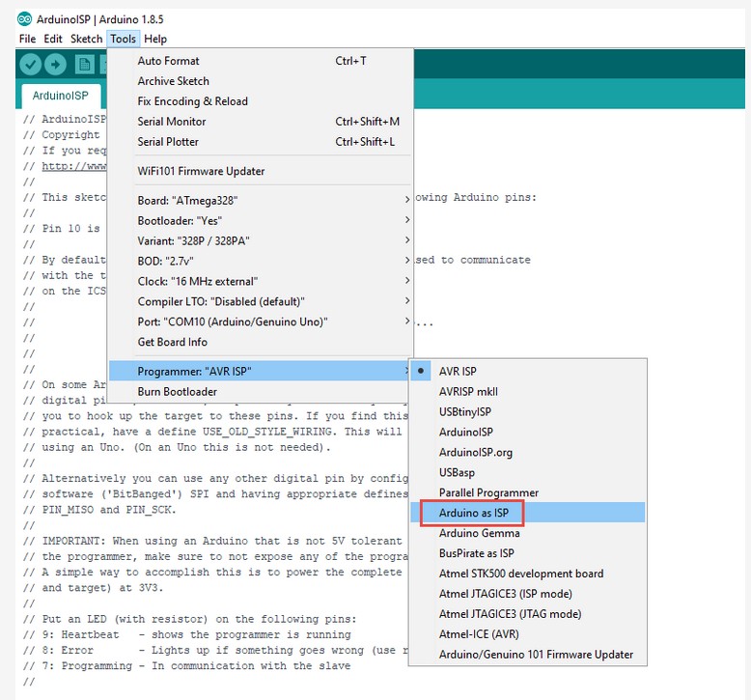Open the Serial Monitor
Image resolution: width=751 pixels, height=700 pixels.
[260, 122]
